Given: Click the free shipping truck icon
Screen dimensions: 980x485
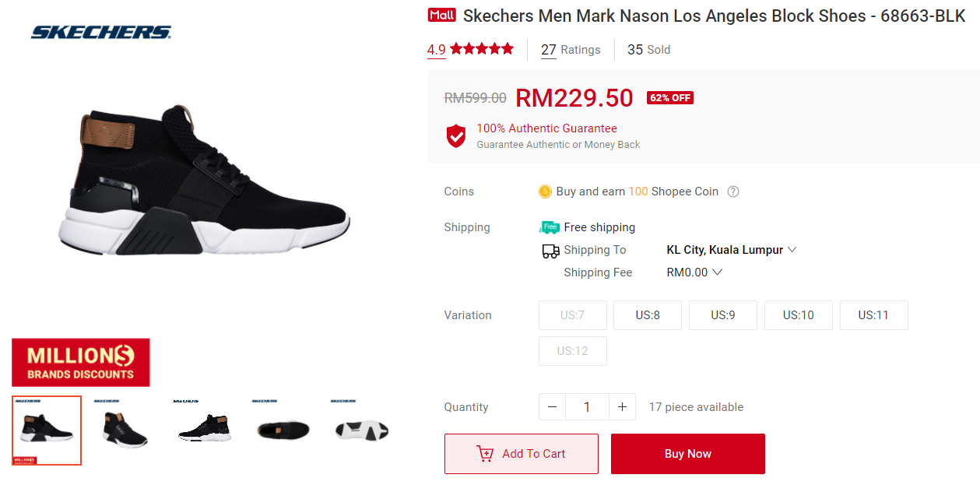Looking at the screenshot, I should [550, 227].
